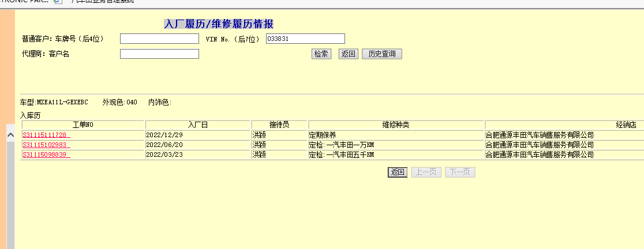
Task: Select the 2022/12/29 date cell
Action: point(164,135)
